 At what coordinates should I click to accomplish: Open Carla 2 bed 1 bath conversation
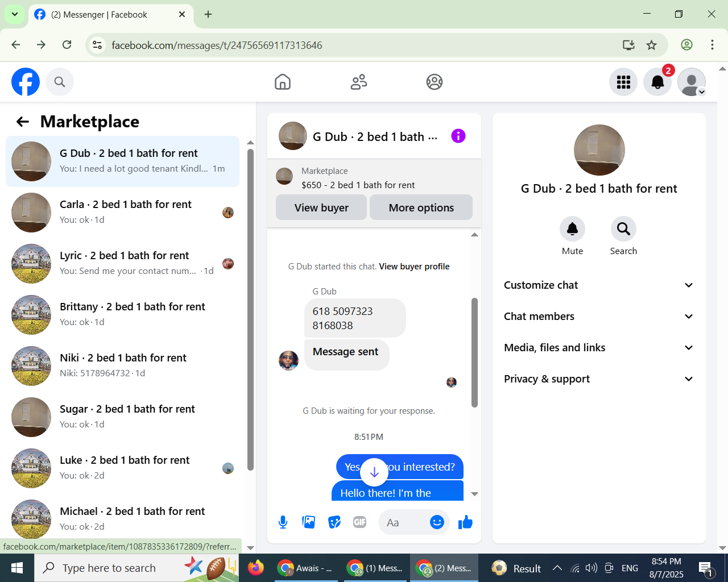122,213
